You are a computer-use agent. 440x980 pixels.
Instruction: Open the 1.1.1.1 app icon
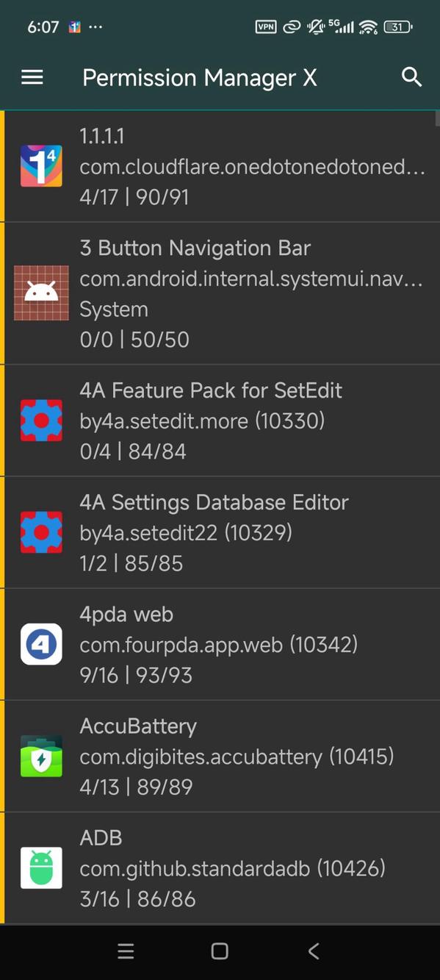coord(42,166)
